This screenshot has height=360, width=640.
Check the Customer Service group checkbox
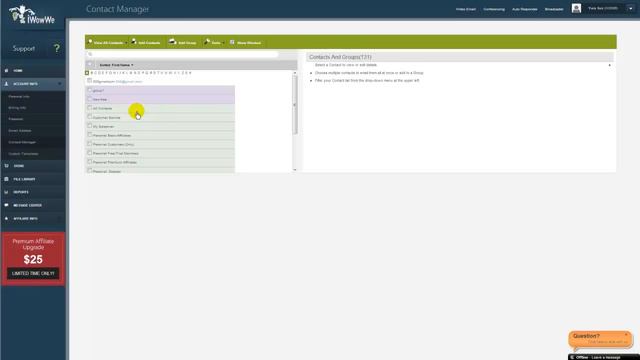pos(89,117)
